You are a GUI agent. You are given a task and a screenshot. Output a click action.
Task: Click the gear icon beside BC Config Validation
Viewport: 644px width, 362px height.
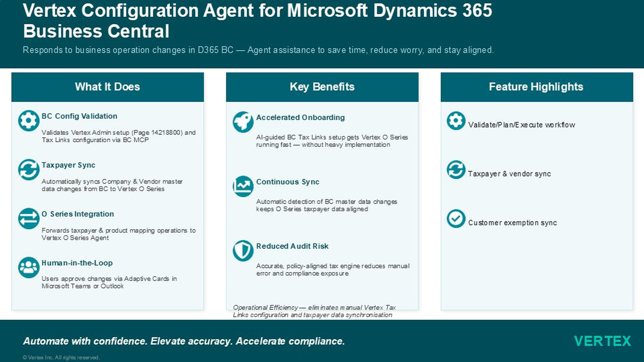tap(29, 121)
